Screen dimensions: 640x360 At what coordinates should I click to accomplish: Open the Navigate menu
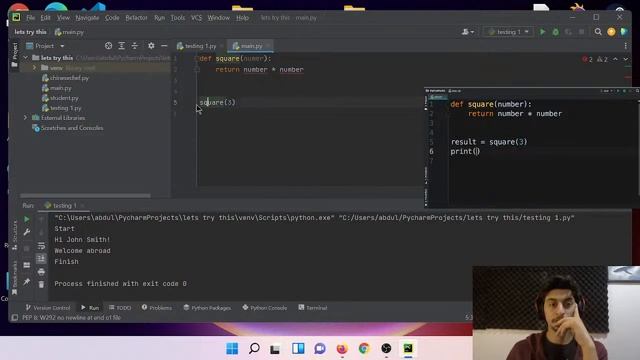[x=87, y=18]
